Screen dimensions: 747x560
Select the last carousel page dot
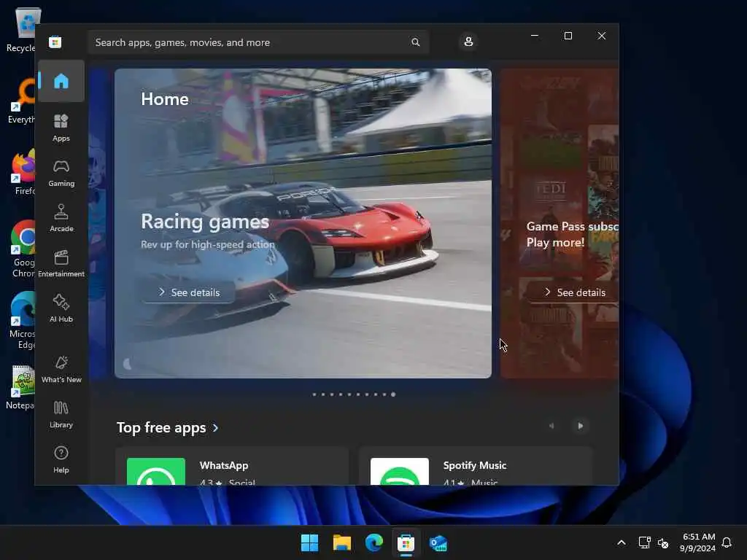pyautogui.click(x=393, y=394)
